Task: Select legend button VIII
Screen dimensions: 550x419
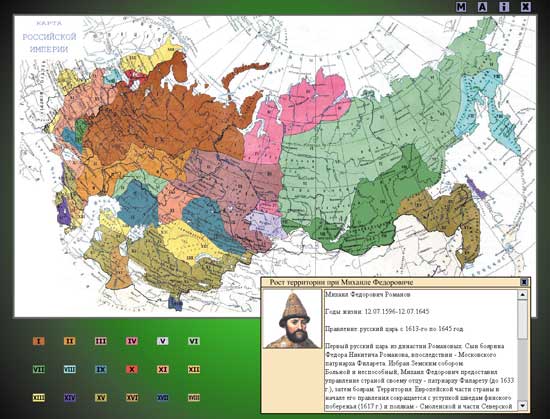Action: click(70, 369)
